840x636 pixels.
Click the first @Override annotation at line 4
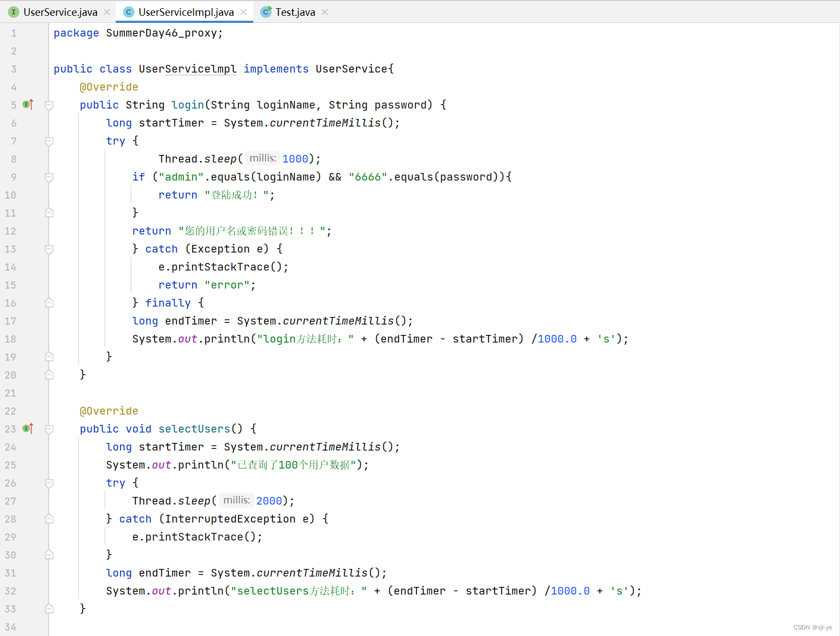tap(109, 87)
